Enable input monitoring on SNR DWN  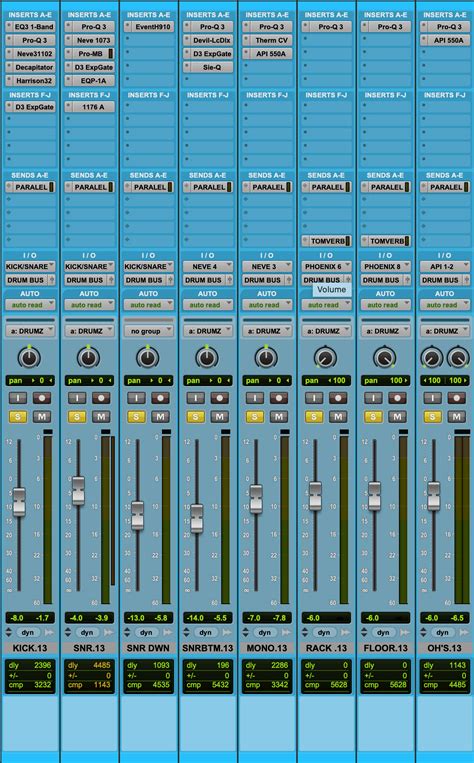tap(137, 398)
